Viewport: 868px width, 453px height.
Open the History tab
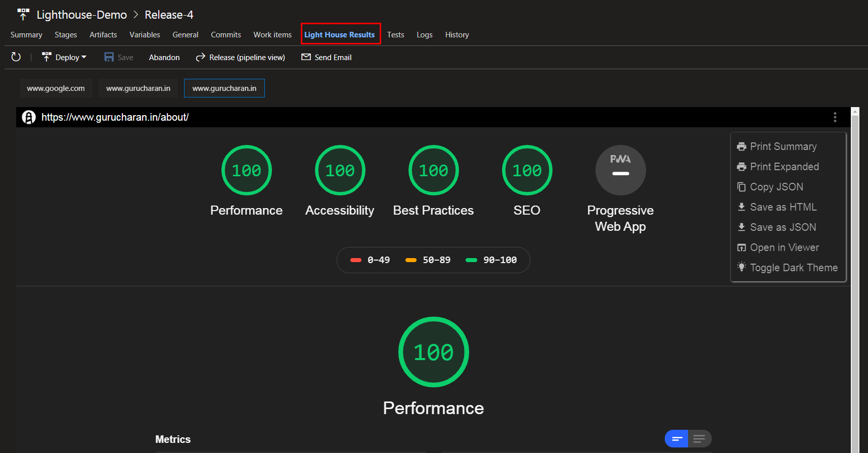pyautogui.click(x=457, y=34)
